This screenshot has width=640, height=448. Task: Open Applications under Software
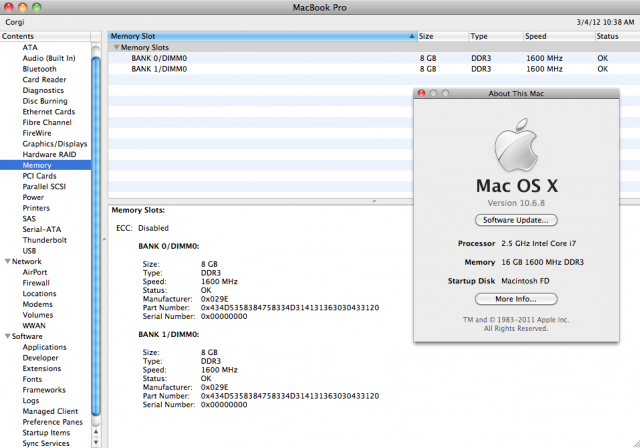pos(44,347)
